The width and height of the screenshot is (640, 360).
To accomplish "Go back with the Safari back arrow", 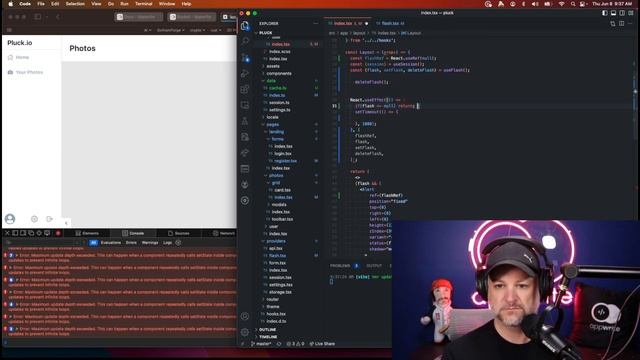I will tap(58, 17).
